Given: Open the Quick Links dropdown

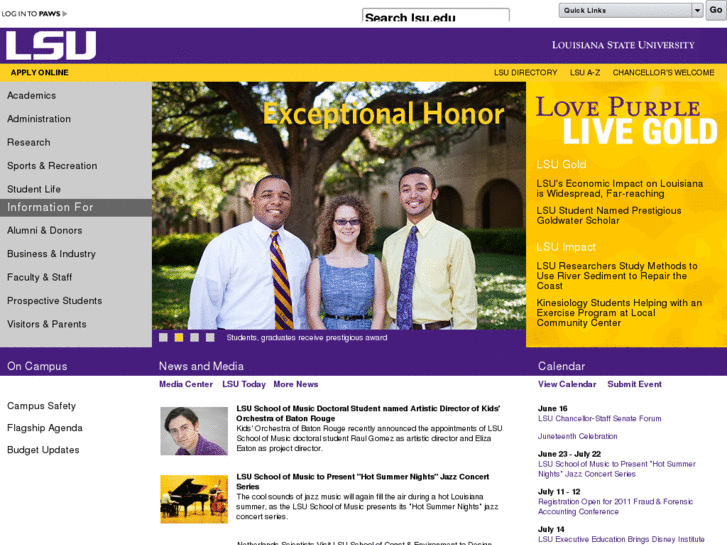Looking at the screenshot, I should point(631,10).
